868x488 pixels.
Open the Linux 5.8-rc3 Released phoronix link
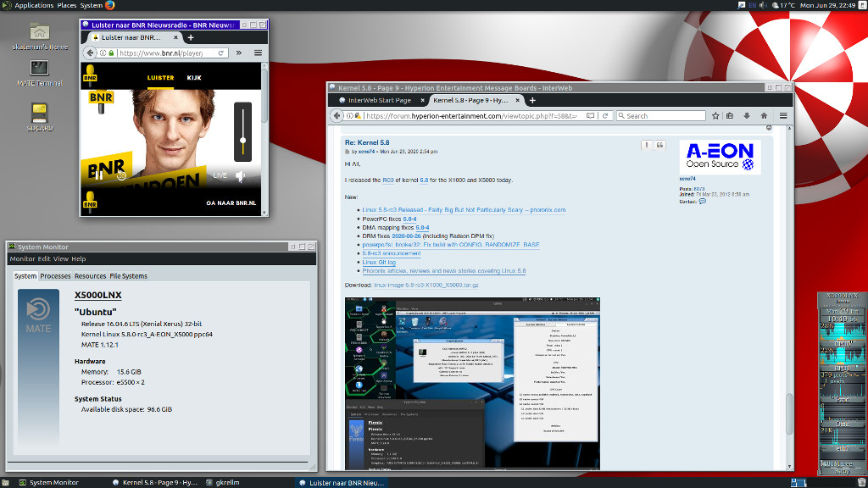pos(464,210)
